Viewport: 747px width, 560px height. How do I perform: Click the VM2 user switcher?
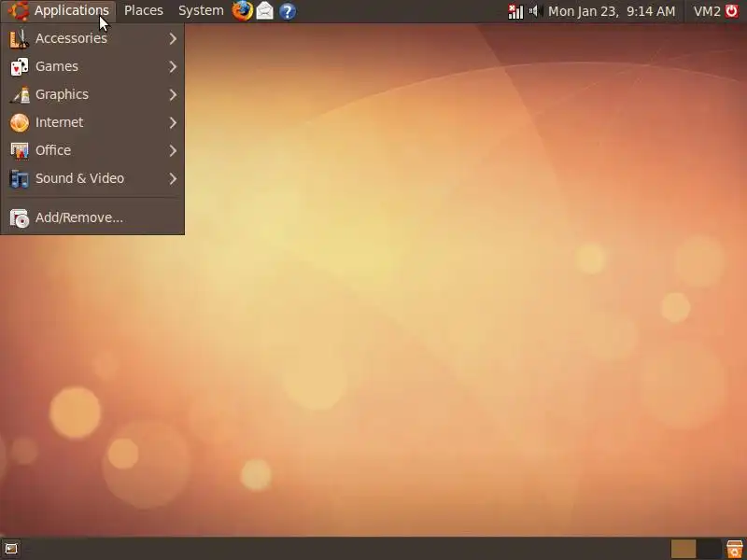point(707,11)
